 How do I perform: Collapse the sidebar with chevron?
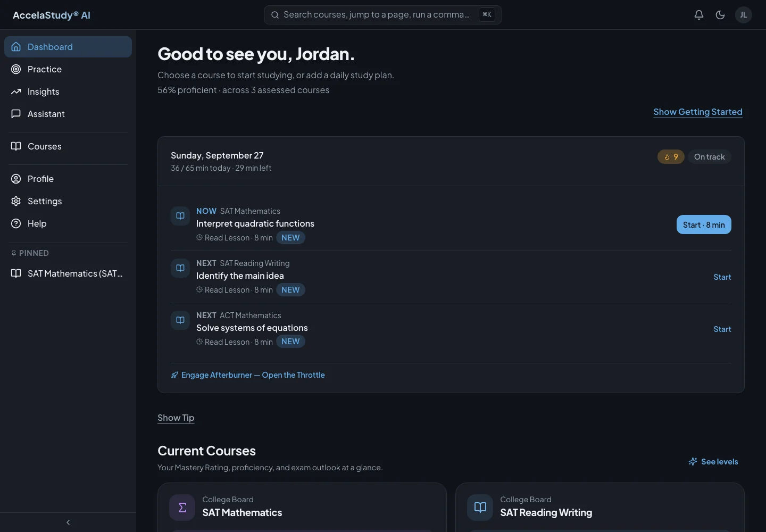[68, 522]
